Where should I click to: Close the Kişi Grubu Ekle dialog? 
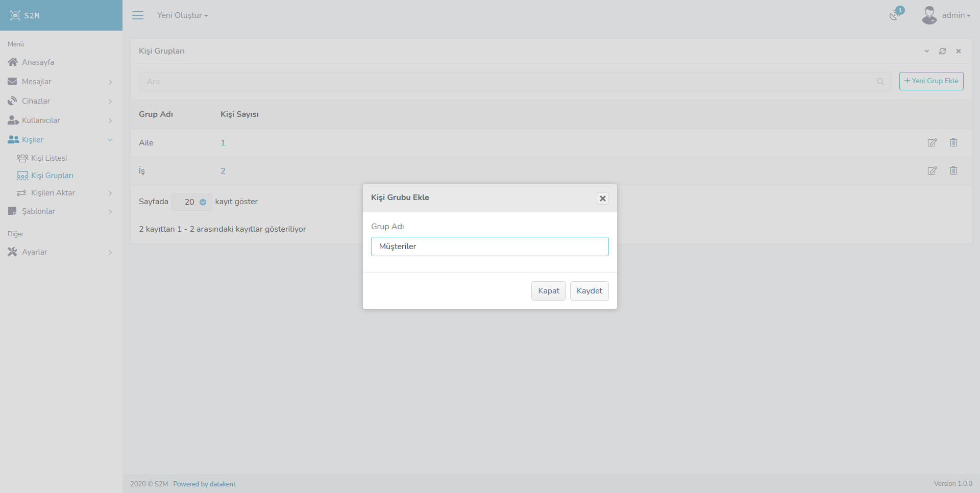(602, 199)
